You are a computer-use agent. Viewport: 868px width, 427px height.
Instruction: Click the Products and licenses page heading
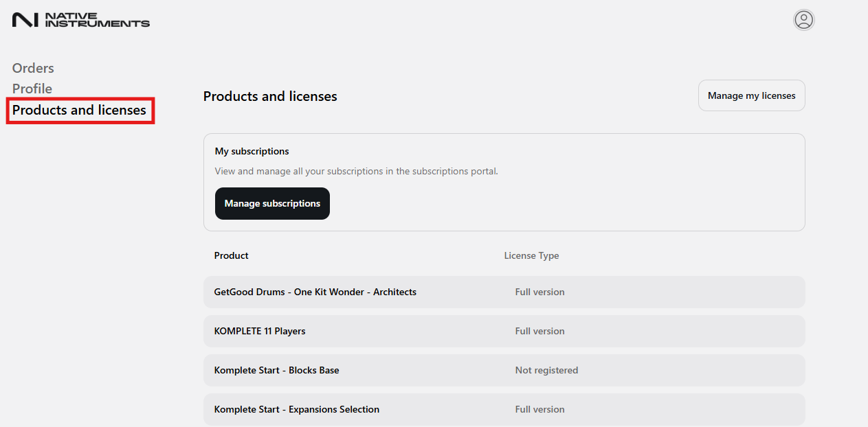pos(270,96)
